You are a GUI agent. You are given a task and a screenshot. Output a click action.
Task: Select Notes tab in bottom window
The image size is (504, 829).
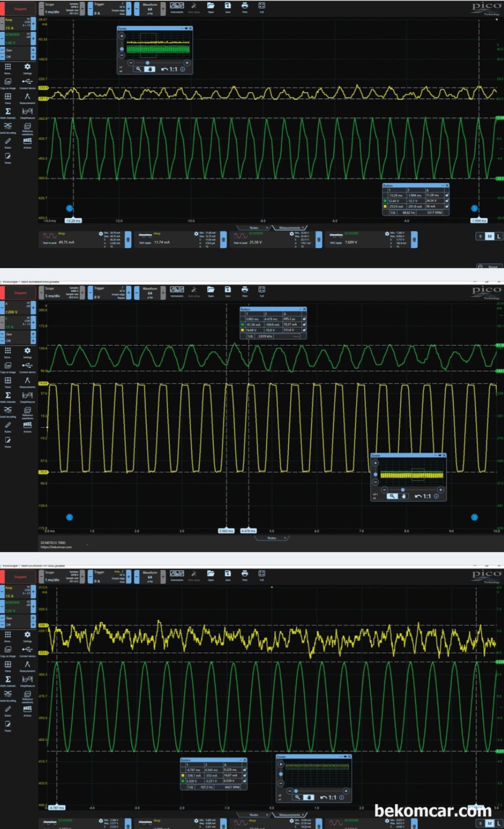coord(254,815)
